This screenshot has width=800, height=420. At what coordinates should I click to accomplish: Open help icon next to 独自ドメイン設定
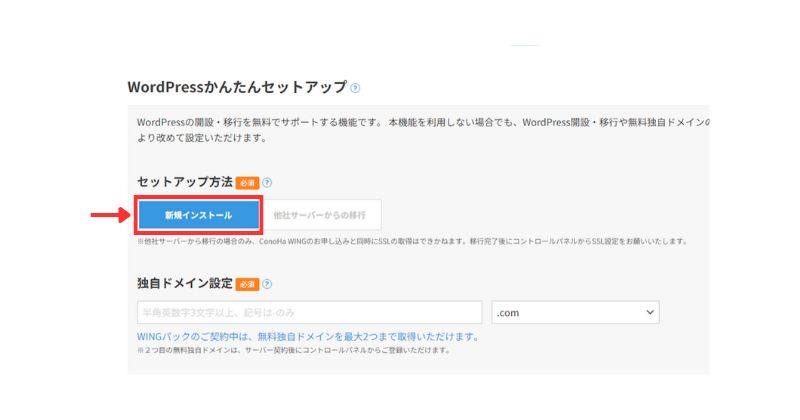click(x=267, y=284)
